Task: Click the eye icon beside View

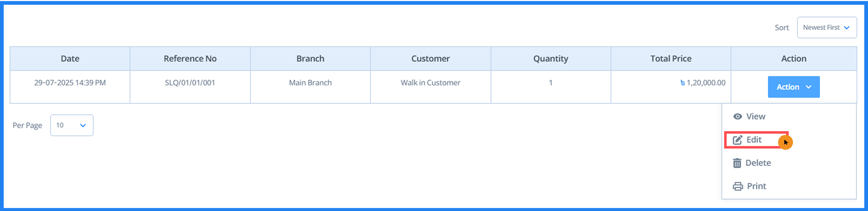Action: click(737, 116)
